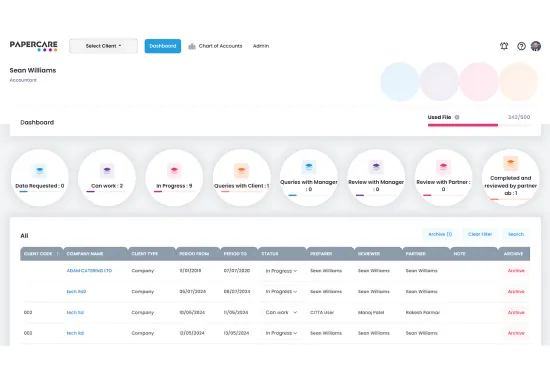Click the Completed and reviewed stack icon
This screenshot has width=550, height=380.
coord(511,163)
